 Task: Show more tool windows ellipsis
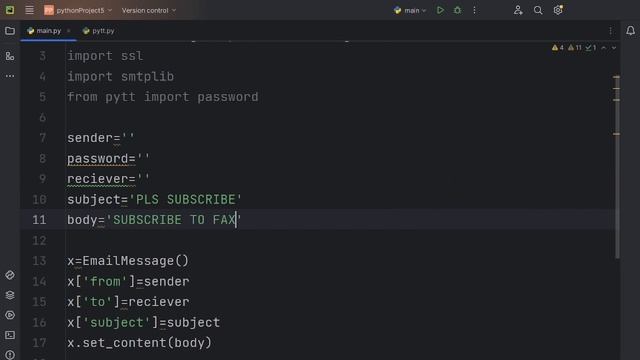[10, 76]
